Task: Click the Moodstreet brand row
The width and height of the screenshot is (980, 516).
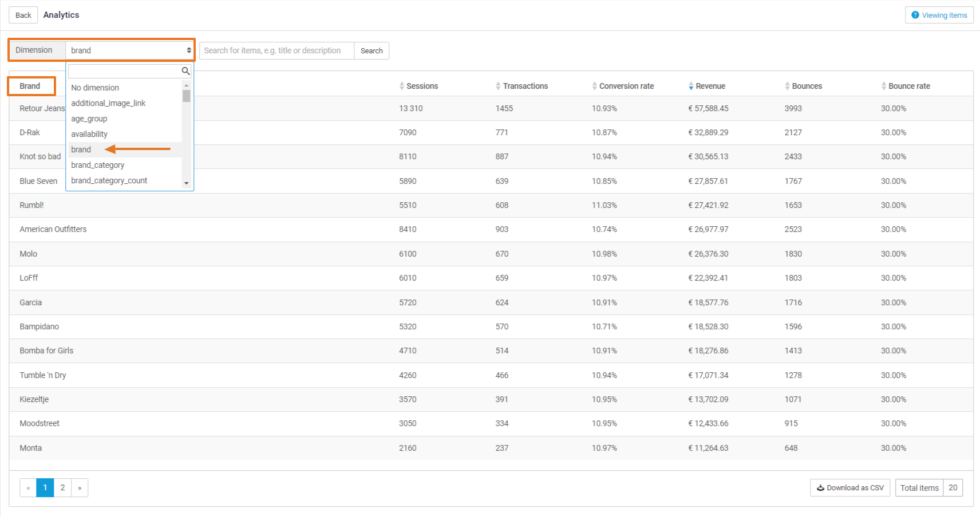Action: point(491,423)
